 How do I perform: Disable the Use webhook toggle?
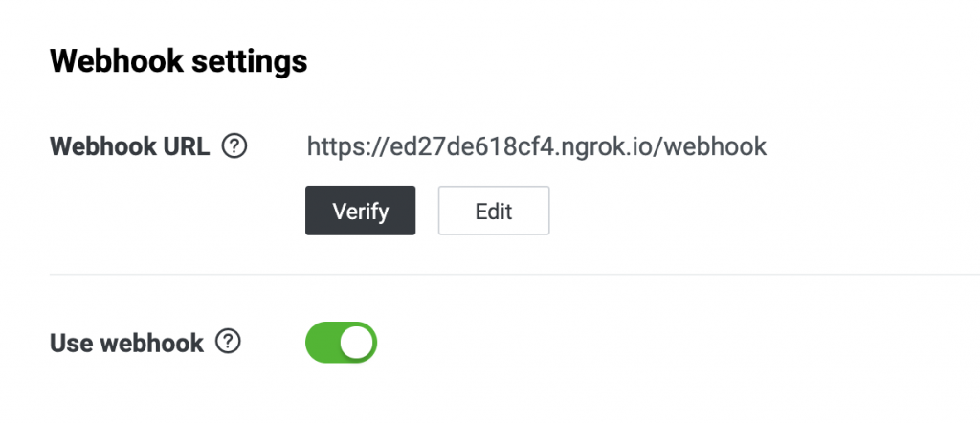[342, 343]
